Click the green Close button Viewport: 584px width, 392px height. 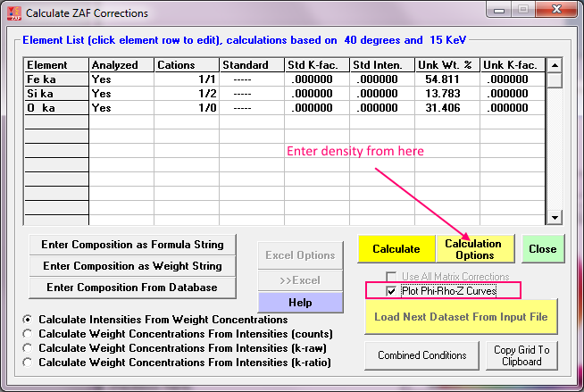[x=542, y=249]
